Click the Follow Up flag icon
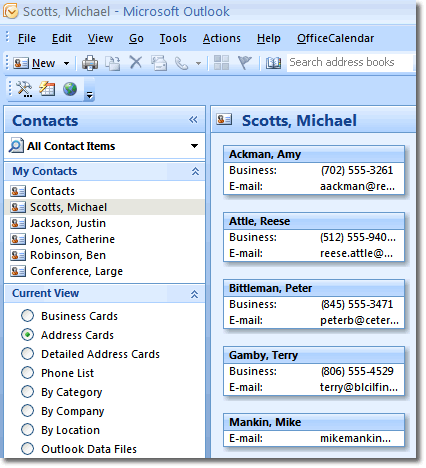Viewport: 426px width, 468px height. click(245, 62)
